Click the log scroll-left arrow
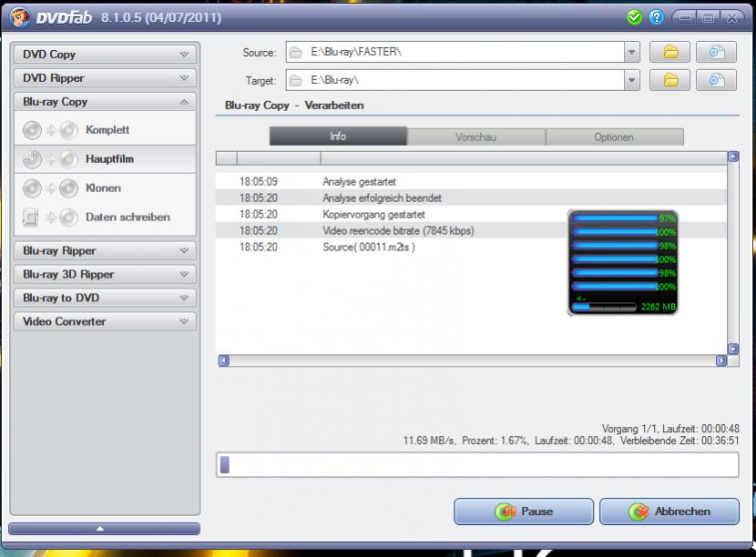The height and width of the screenshot is (557, 756). (224, 360)
